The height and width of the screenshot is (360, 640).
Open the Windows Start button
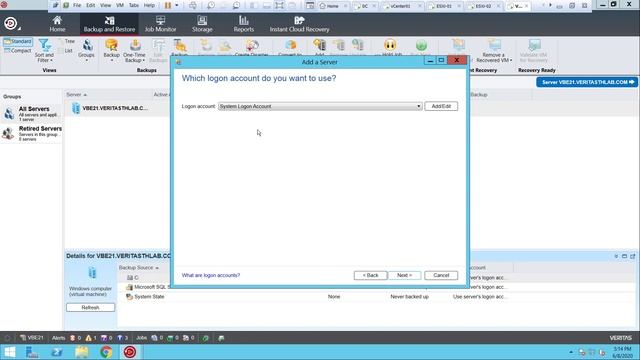click(x=9, y=352)
